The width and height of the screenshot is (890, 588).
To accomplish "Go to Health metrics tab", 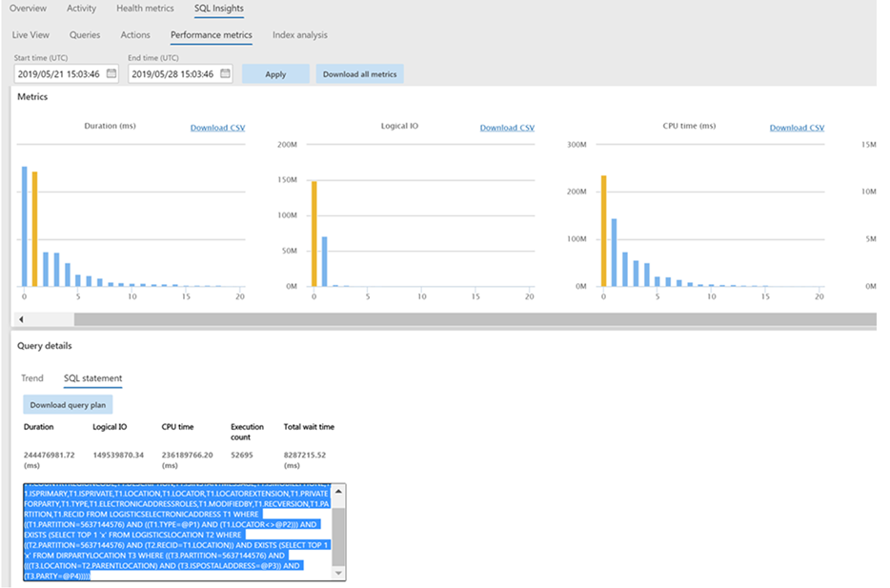I will [145, 9].
